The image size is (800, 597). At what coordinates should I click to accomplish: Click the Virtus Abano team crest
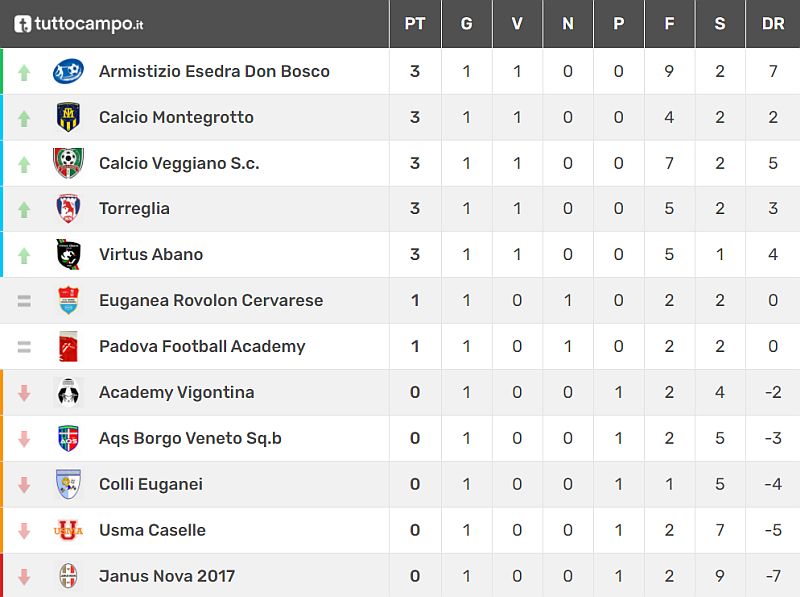pyautogui.click(x=68, y=255)
